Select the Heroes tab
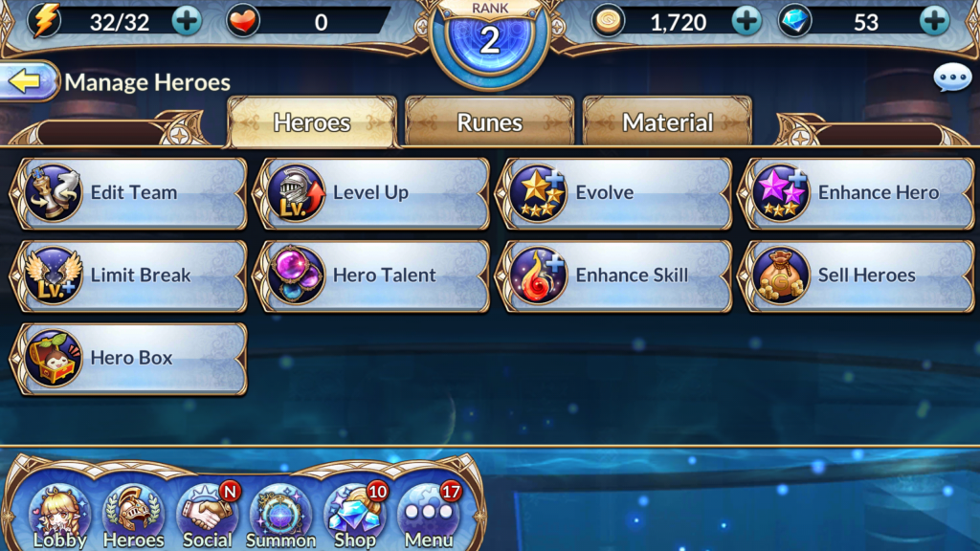This screenshot has width=980, height=551. pos(312,121)
